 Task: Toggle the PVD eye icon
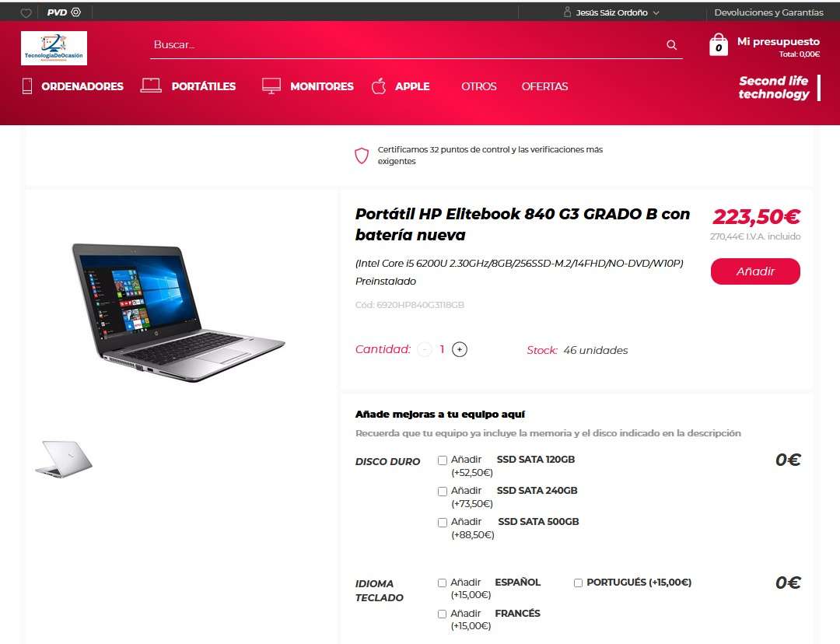tap(76, 12)
